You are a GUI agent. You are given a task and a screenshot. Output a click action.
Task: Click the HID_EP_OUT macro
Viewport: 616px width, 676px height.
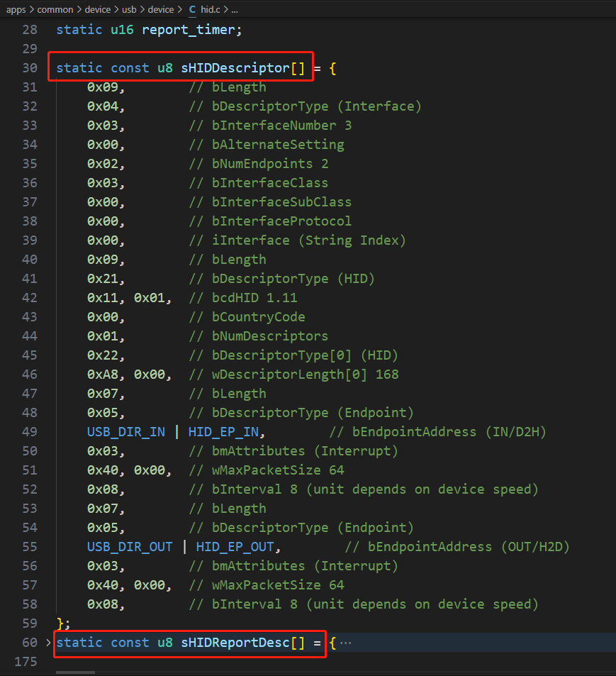click(x=235, y=547)
